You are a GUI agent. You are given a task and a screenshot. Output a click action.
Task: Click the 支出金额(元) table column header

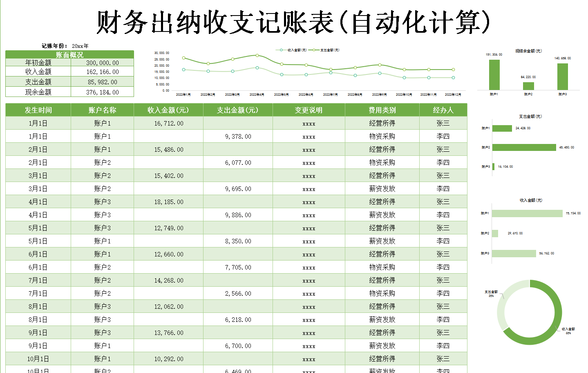[x=238, y=110]
